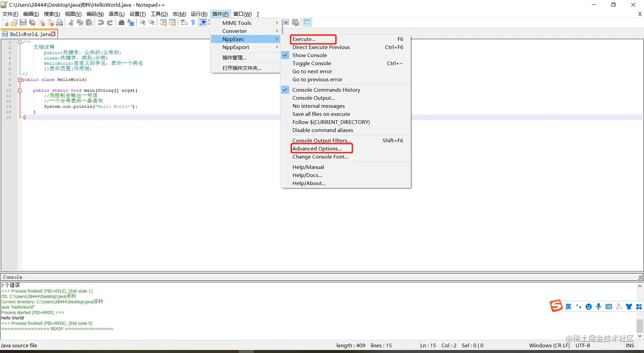The image size is (644, 353).
Task: Toggle indent guide toolbar icon
Action: 203,23
